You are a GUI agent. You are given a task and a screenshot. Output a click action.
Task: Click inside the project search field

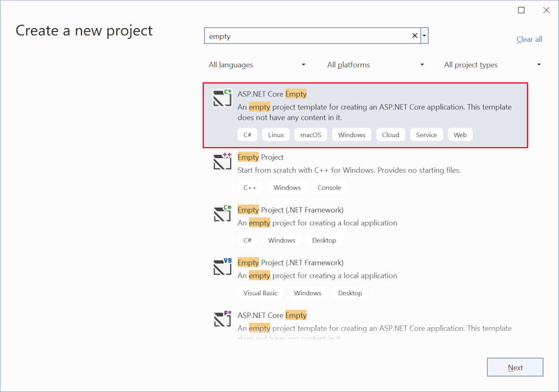[x=308, y=35]
